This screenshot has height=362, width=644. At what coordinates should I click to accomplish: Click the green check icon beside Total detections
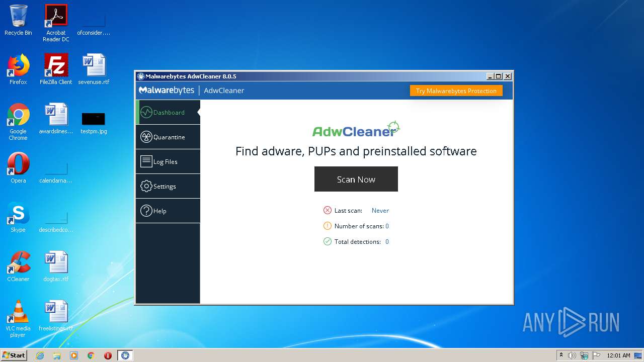pos(328,241)
